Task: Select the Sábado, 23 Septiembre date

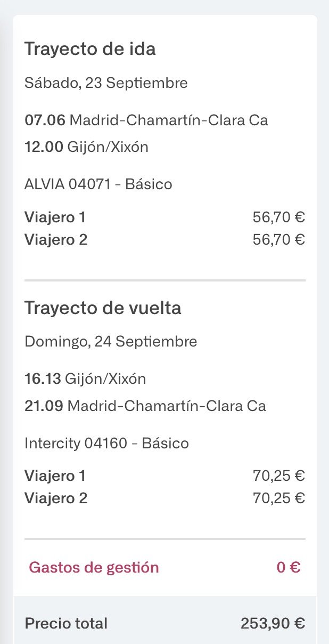Action: tap(106, 83)
